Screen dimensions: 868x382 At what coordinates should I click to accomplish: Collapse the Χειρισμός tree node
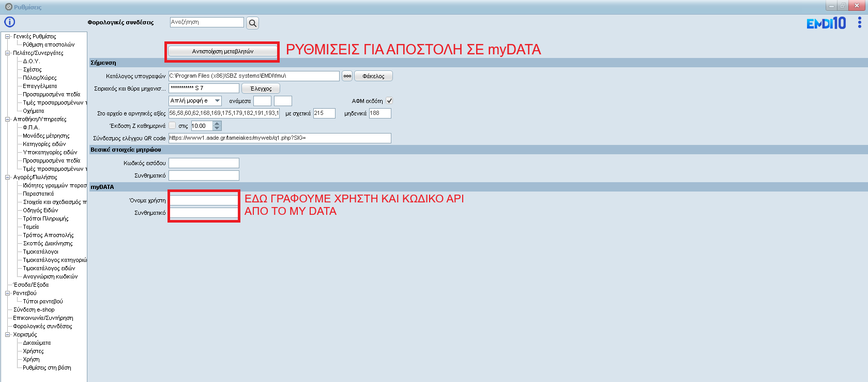7,334
